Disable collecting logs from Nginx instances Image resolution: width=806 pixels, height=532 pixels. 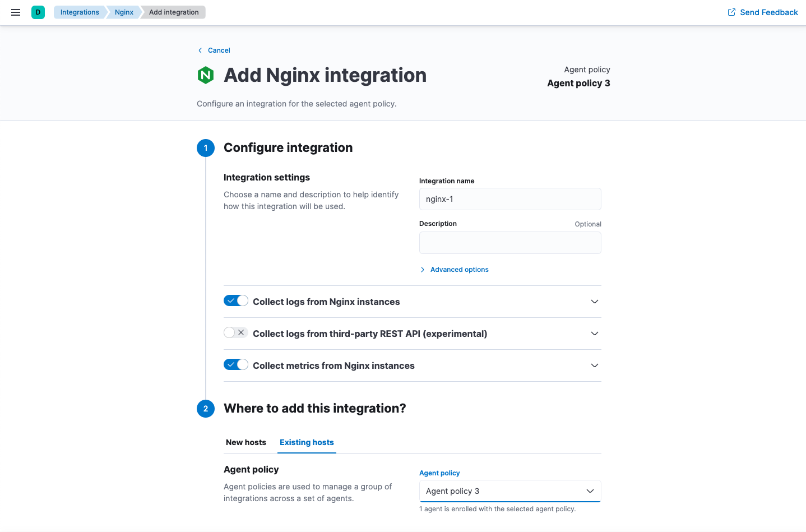(235, 300)
